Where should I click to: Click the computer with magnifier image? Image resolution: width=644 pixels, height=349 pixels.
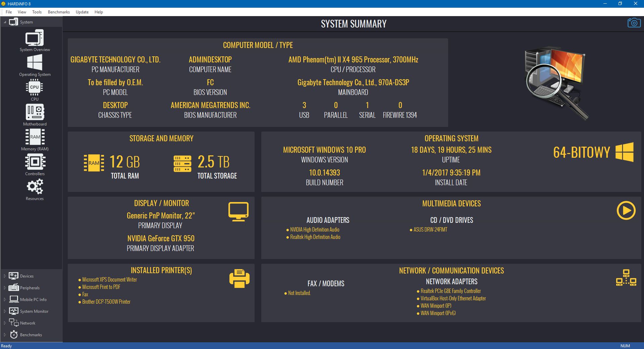pyautogui.click(x=556, y=83)
